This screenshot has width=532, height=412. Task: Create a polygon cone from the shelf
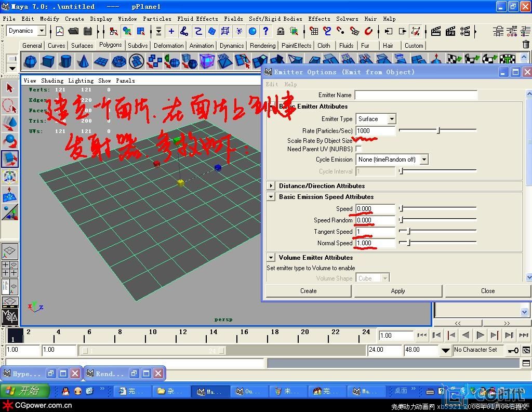pos(83,61)
